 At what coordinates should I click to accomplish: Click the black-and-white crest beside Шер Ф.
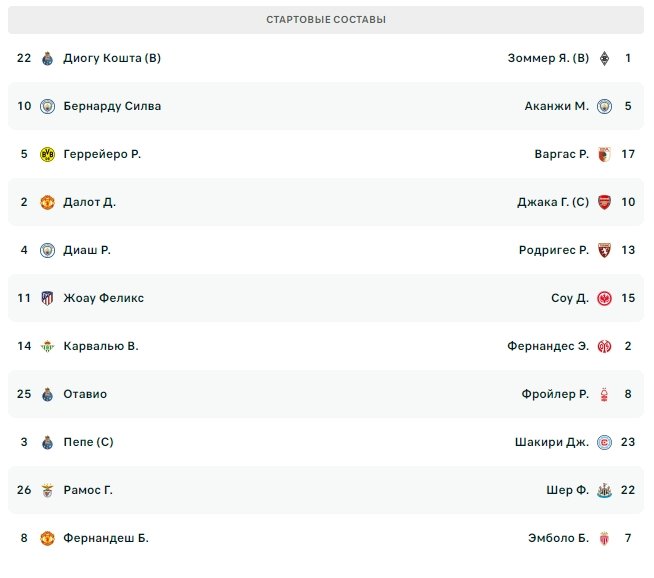[604, 490]
